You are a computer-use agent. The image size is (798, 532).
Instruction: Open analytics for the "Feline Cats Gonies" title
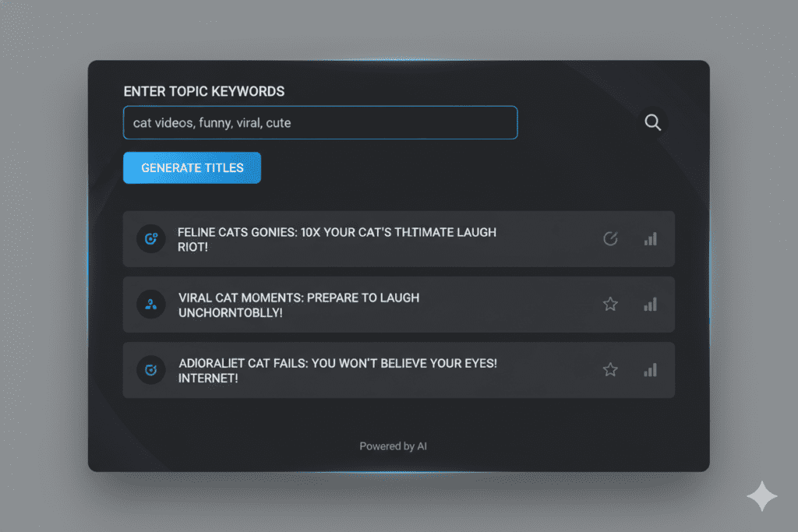click(650, 238)
